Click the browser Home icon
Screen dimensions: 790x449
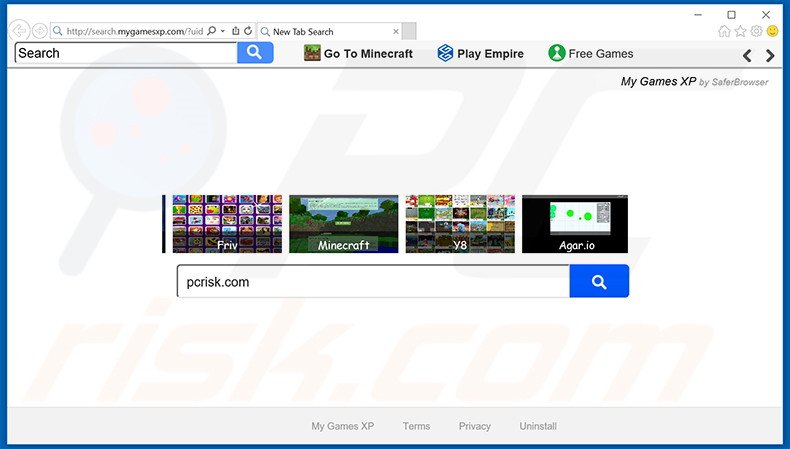point(724,31)
